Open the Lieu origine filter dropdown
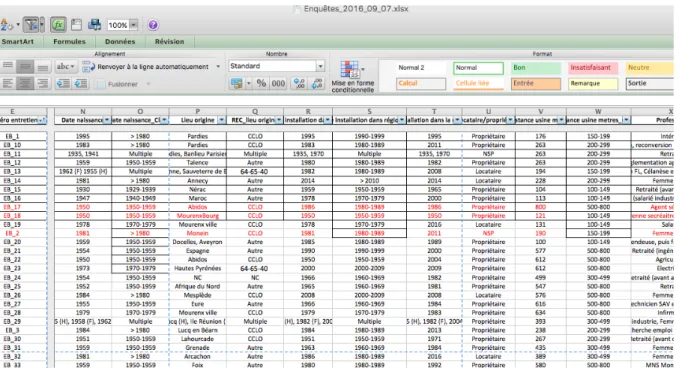Viewport: 679px width, 368px height. tap(221, 120)
